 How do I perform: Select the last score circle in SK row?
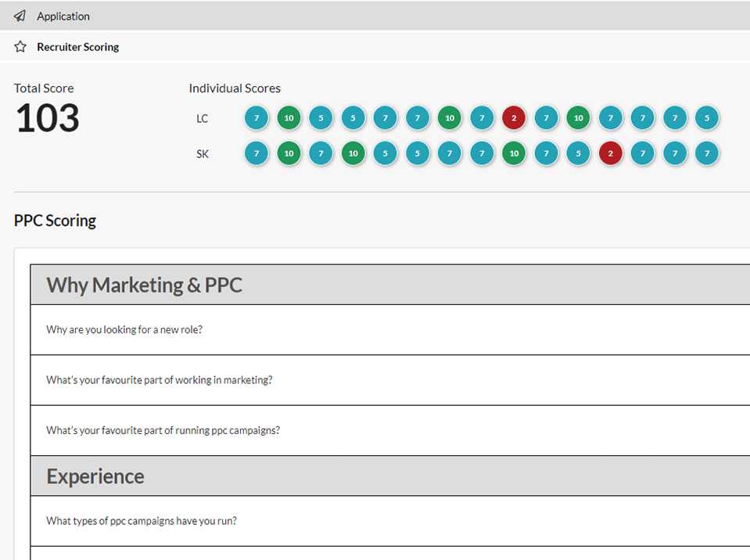706,153
